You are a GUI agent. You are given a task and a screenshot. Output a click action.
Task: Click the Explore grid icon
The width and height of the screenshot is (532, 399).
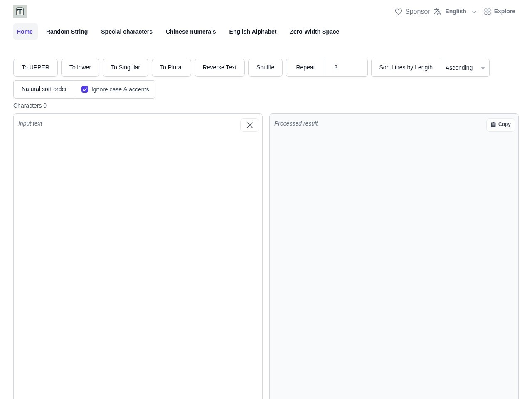click(x=488, y=12)
